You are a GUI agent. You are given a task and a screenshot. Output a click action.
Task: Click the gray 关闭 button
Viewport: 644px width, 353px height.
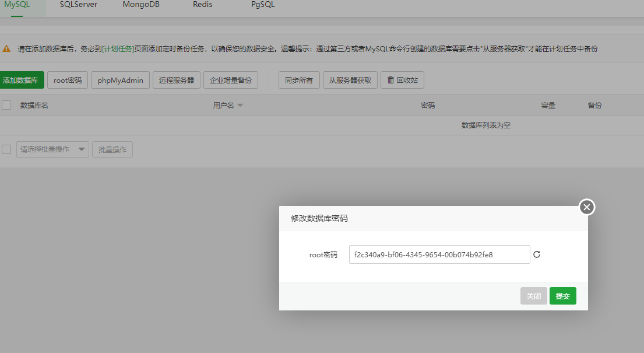pos(533,296)
